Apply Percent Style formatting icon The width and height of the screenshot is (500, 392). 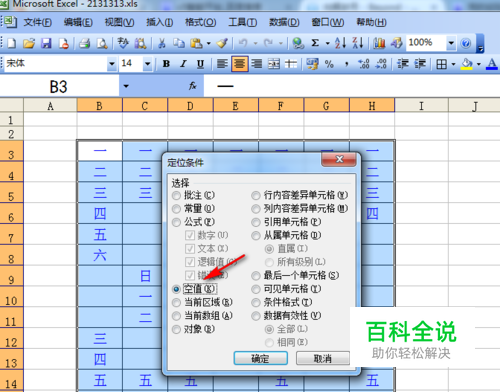(x=329, y=64)
